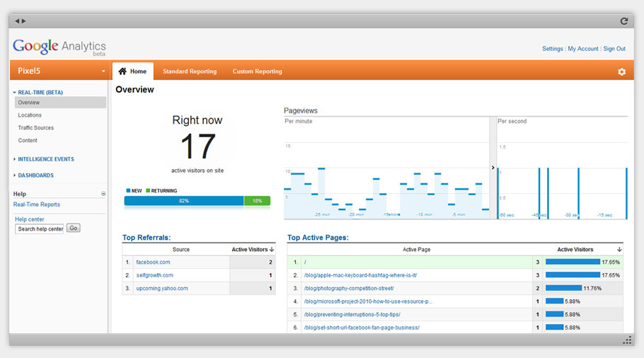The height and width of the screenshot is (358, 644).
Task: Select Overview in the sidebar
Action: point(60,103)
